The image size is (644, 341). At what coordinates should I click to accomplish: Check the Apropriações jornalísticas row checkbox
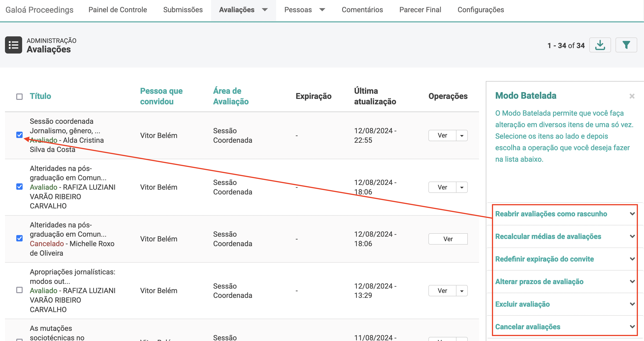point(19,290)
